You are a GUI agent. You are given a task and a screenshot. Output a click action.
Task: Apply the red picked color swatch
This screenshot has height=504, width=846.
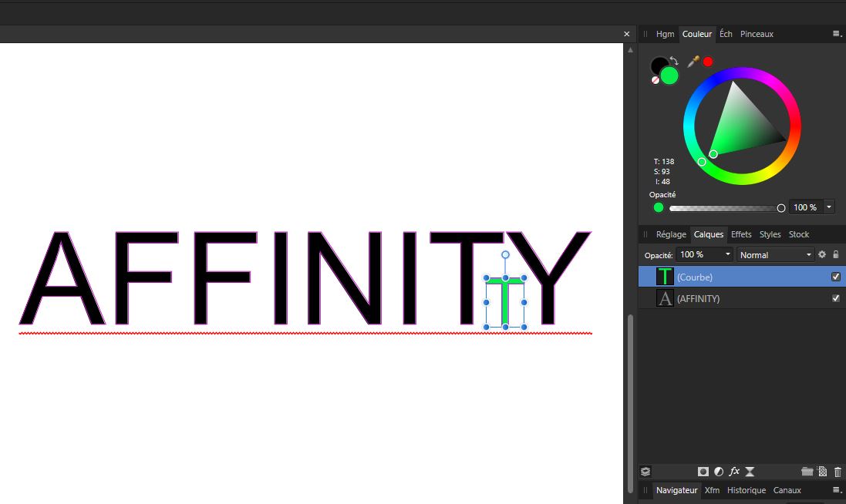point(708,62)
